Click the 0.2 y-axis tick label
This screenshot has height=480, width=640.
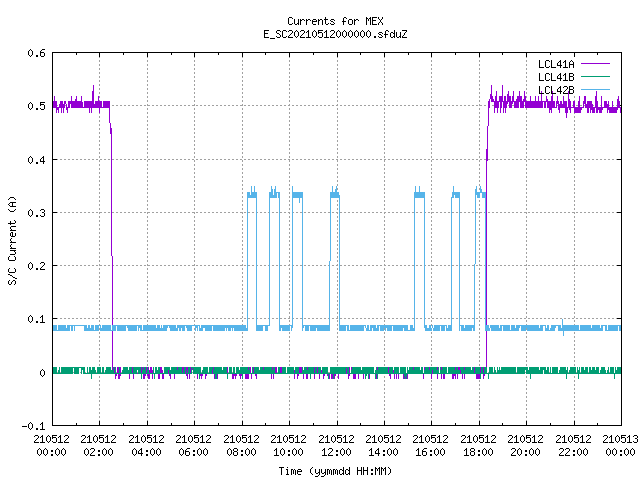click(37, 266)
